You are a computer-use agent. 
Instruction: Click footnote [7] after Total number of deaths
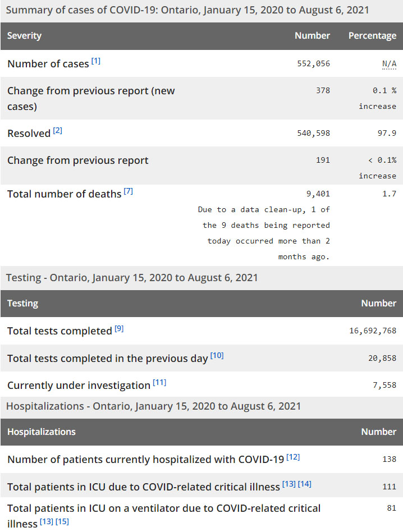click(x=128, y=191)
